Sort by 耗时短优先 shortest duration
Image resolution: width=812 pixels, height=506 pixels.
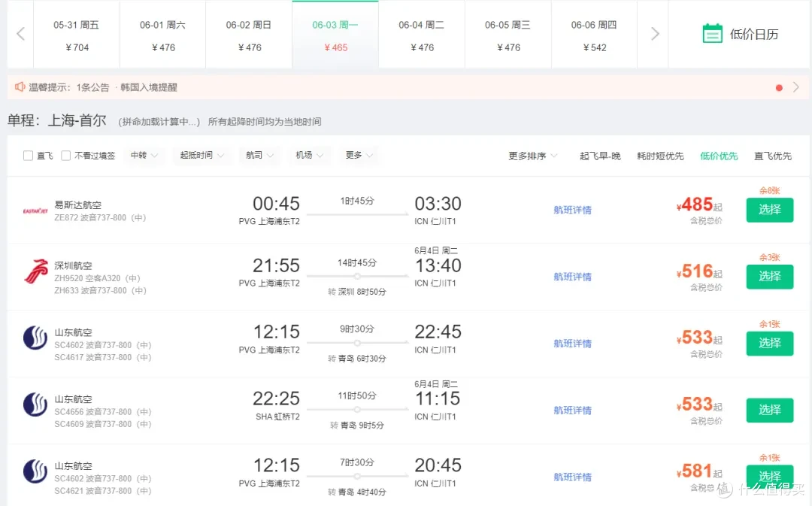pos(660,156)
